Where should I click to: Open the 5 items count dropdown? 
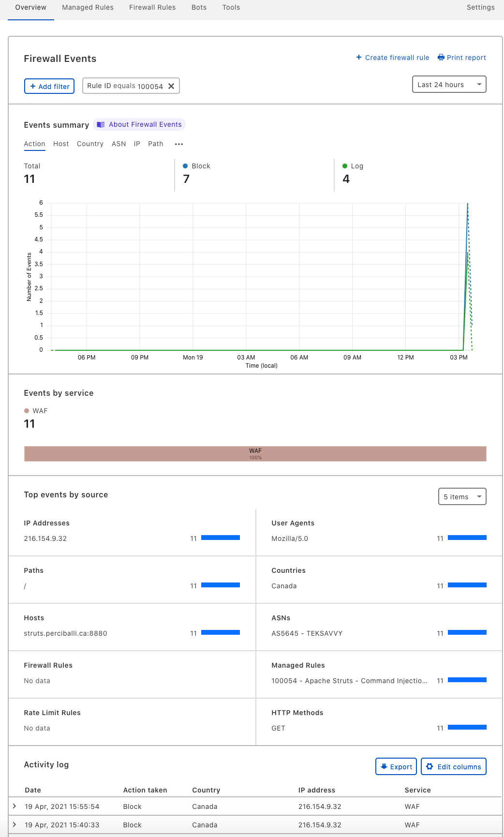pyautogui.click(x=462, y=497)
